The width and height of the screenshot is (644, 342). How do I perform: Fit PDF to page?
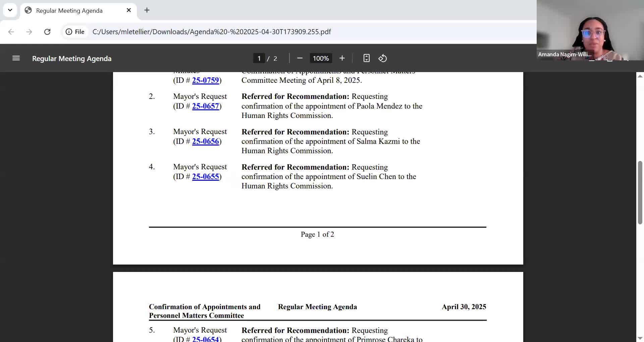[367, 58]
